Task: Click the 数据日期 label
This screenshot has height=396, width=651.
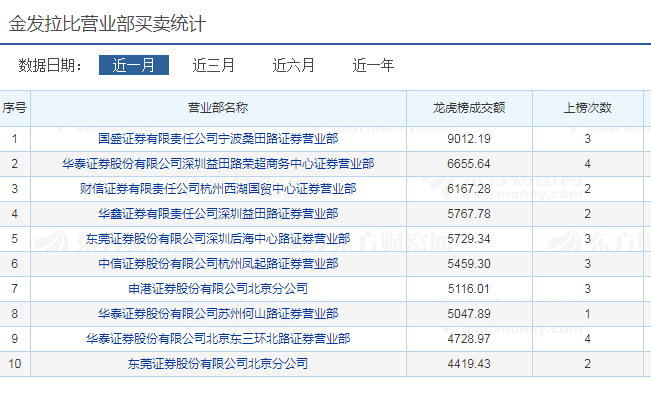Action: pos(50,66)
